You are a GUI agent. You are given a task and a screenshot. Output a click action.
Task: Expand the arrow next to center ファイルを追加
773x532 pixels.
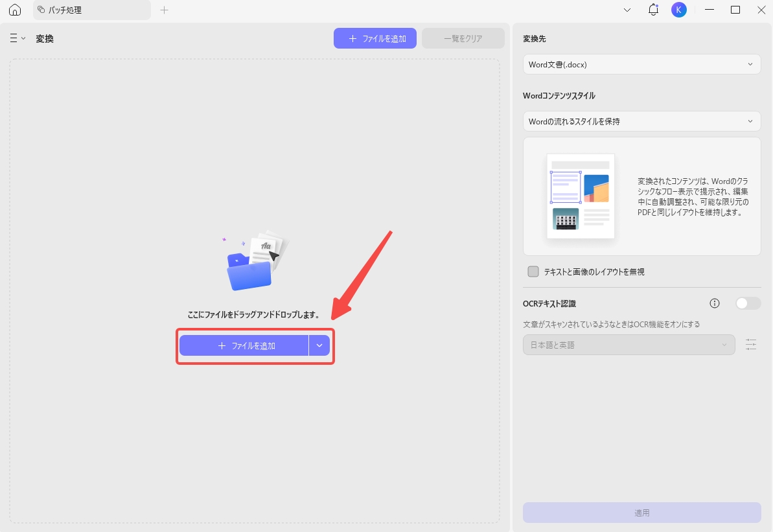pyautogui.click(x=319, y=345)
